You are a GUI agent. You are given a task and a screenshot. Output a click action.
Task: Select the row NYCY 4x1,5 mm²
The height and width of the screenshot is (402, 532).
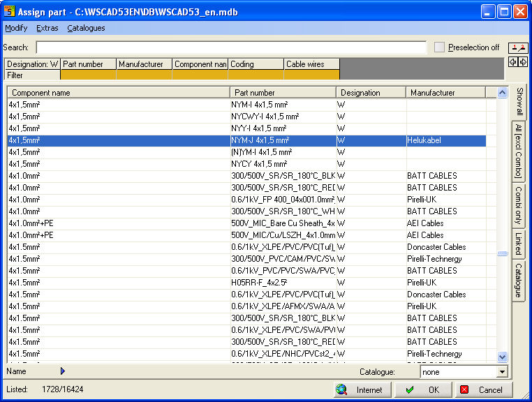tap(246, 164)
